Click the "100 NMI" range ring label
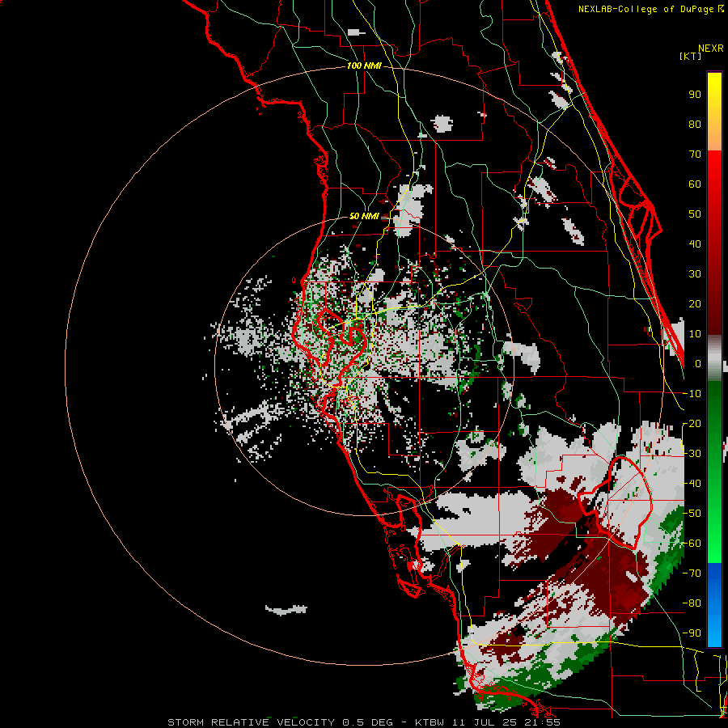Viewport: 728px width, 728px height. [364, 66]
